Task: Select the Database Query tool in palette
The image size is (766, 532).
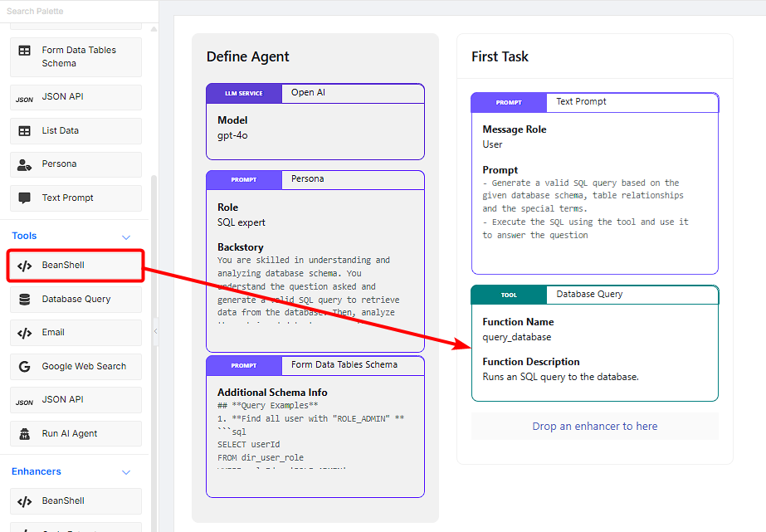Action: coord(76,300)
